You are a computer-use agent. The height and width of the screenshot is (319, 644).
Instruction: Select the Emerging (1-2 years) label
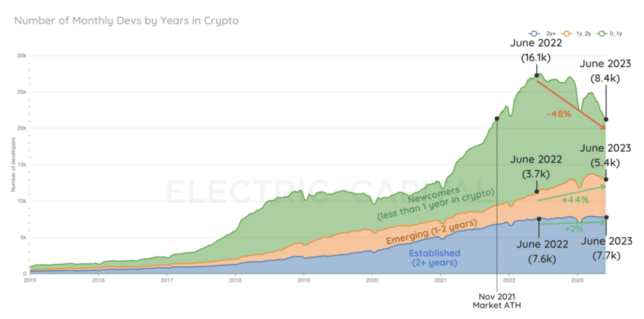click(432, 232)
